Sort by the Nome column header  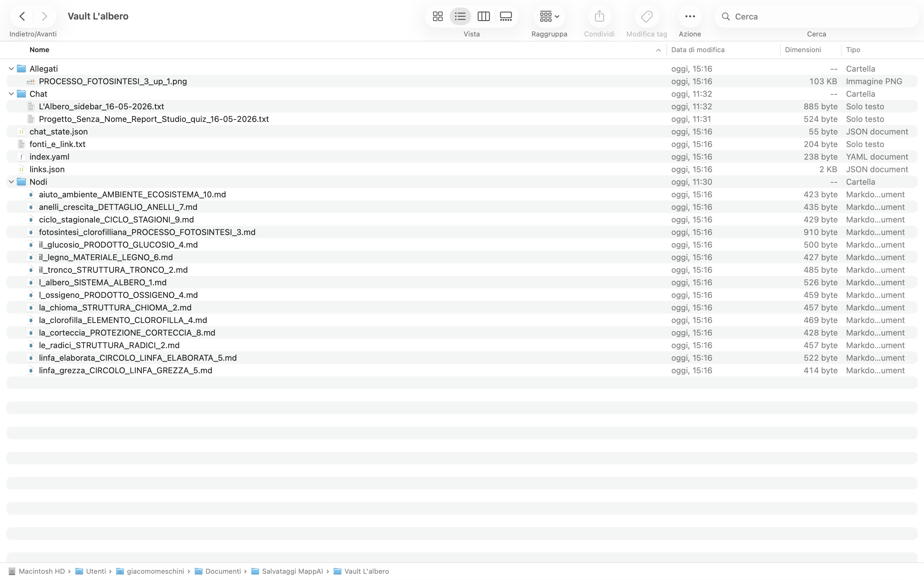point(39,50)
